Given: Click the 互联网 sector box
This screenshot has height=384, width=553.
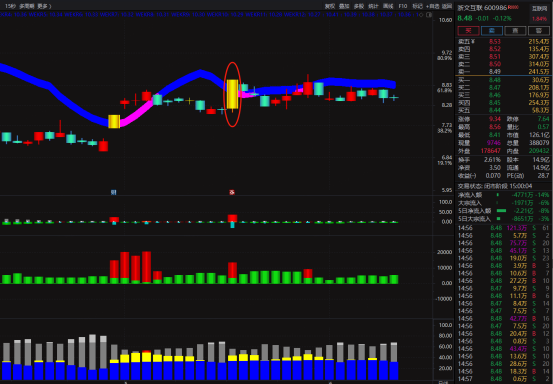Looking at the screenshot, I should (540, 8).
